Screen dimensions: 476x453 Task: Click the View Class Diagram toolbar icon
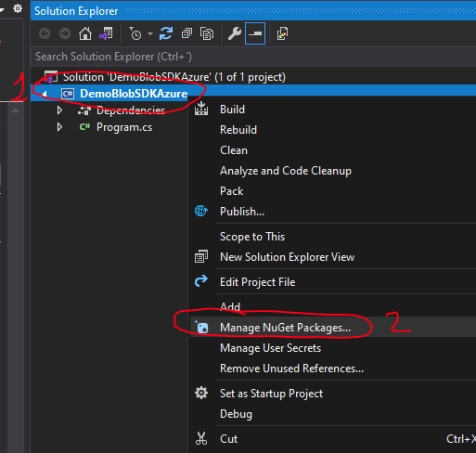click(282, 33)
